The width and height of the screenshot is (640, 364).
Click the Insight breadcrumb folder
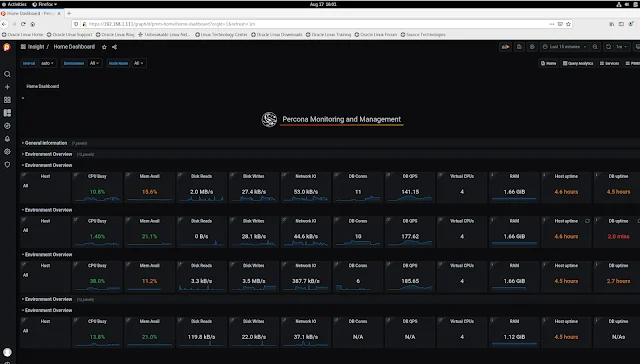[x=36, y=47]
